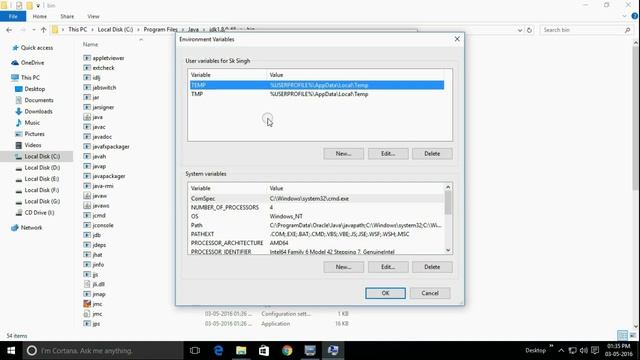Switch to the Share ribbon tab
This screenshot has width=640, height=360.
click(x=67, y=16)
